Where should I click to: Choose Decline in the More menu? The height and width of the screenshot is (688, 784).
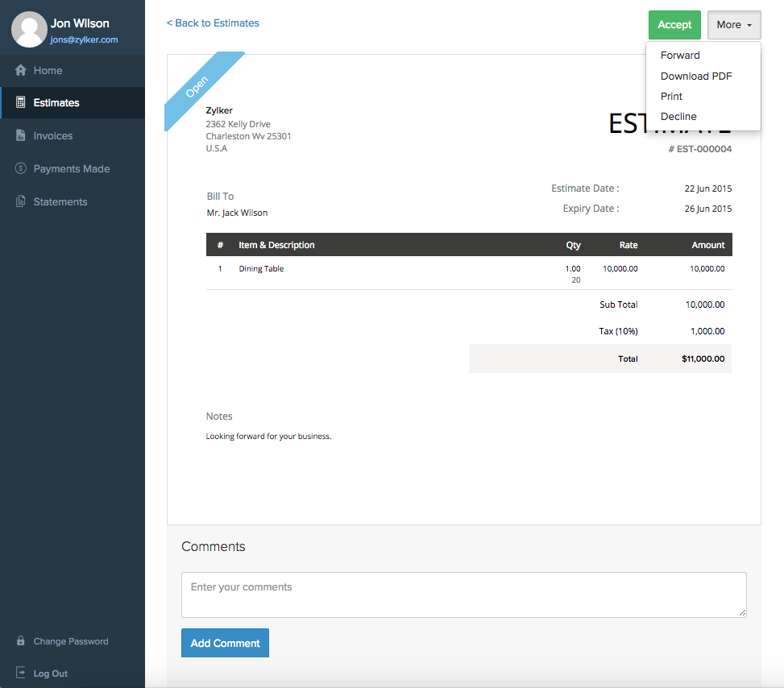pos(678,117)
